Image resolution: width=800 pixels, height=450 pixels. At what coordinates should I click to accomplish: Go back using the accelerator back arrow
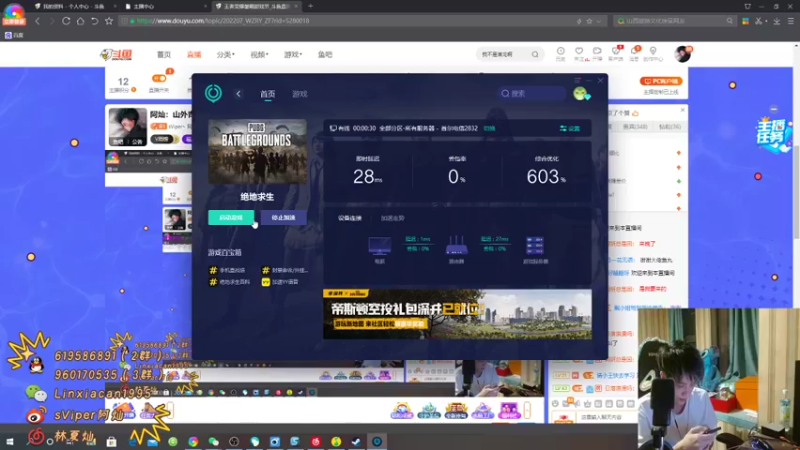click(x=238, y=94)
